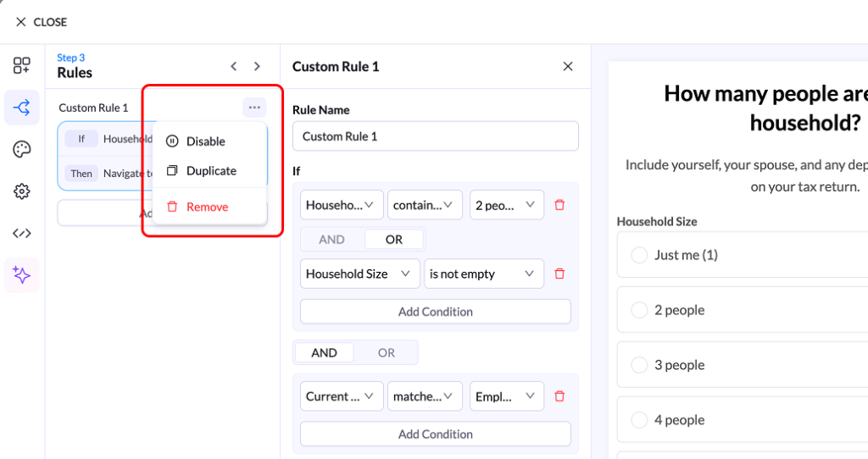
Task: Click the Rule Name input field
Action: click(436, 136)
